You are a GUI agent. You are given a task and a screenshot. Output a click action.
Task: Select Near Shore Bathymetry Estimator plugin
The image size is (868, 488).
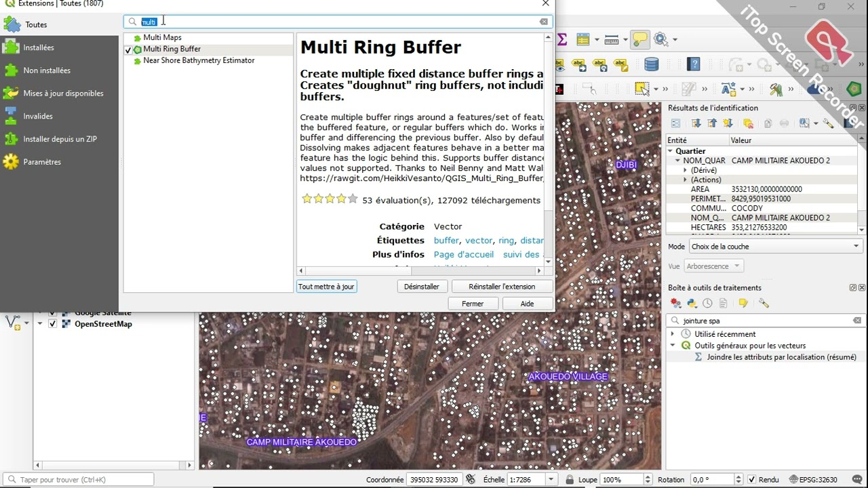point(199,60)
